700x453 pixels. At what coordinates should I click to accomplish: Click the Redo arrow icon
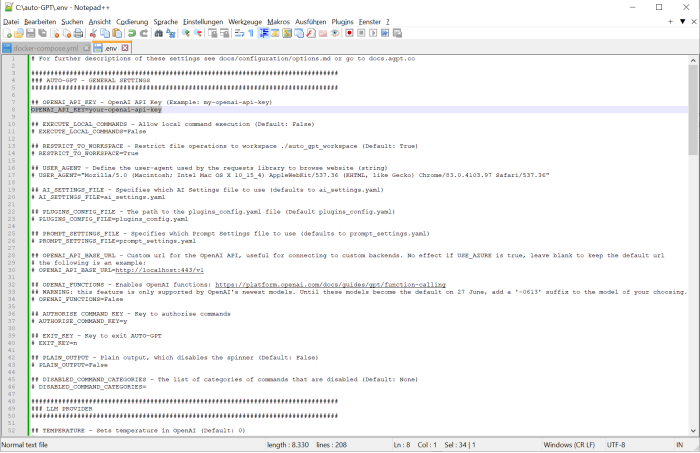144,33
